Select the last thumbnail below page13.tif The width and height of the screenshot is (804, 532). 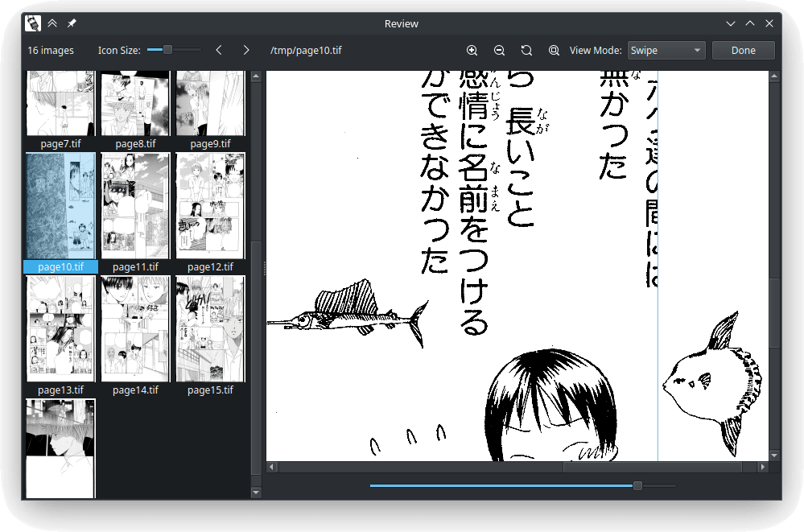tap(60, 448)
